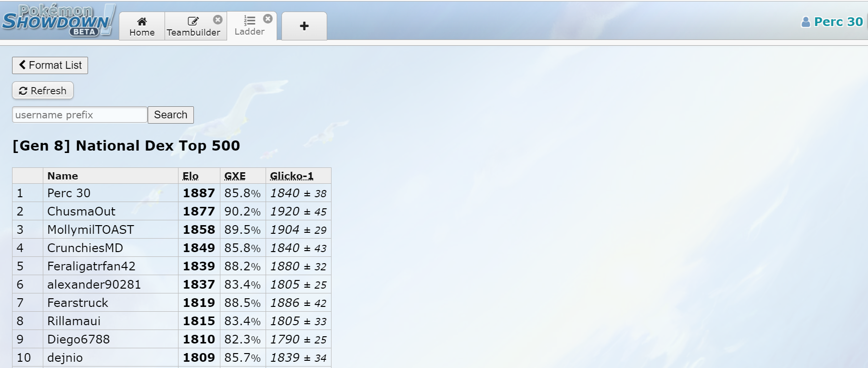Click the Elo value 1887
This screenshot has height=368, width=868.
click(199, 193)
